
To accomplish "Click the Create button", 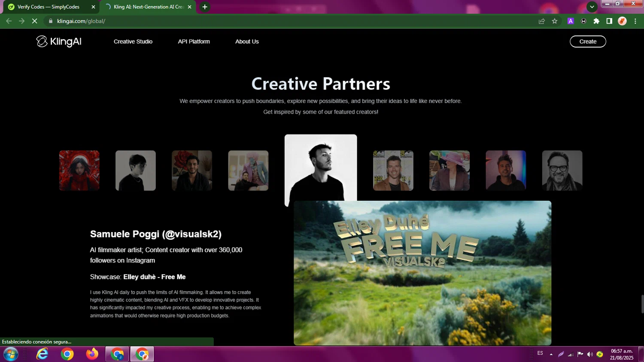I will click(588, 42).
